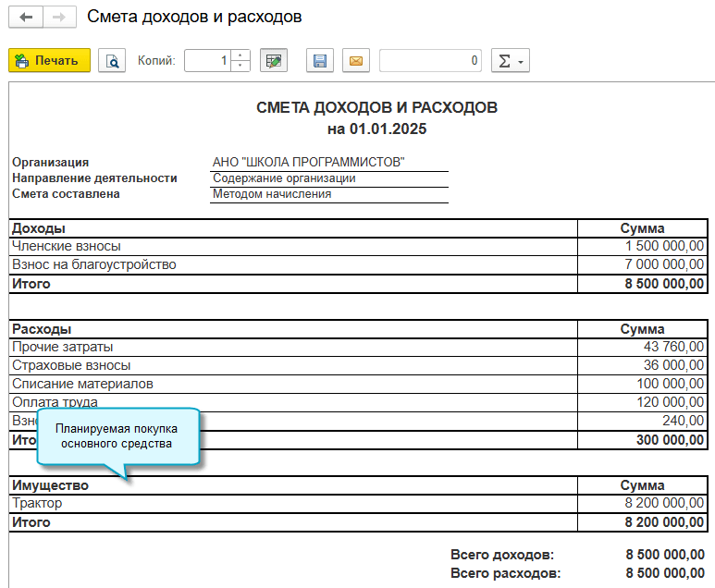Select the Доходы section header cell
This screenshot has height=588, width=715.
293,228
